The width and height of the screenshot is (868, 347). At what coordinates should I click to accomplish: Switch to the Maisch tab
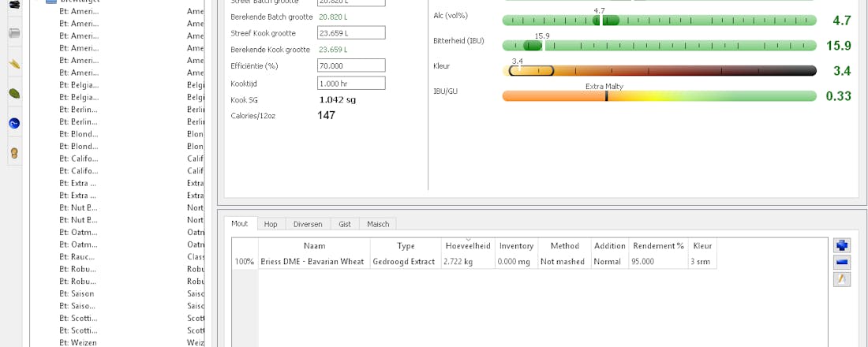(x=378, y=224)
